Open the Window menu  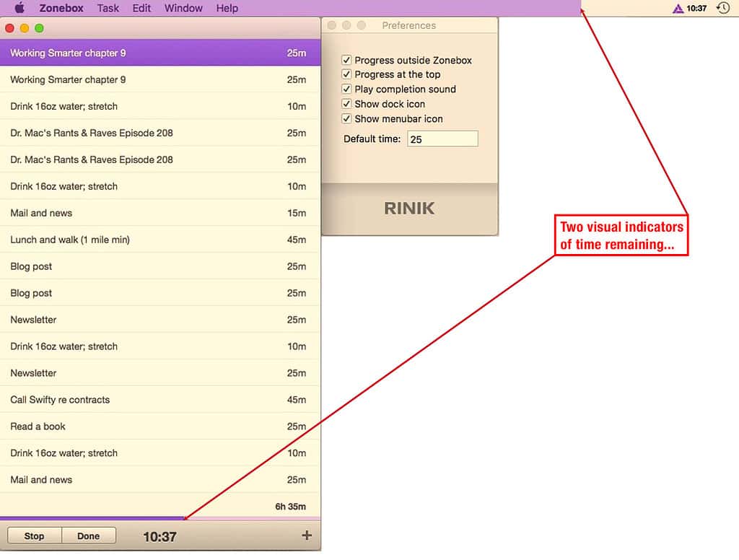[x=183, y=8]
